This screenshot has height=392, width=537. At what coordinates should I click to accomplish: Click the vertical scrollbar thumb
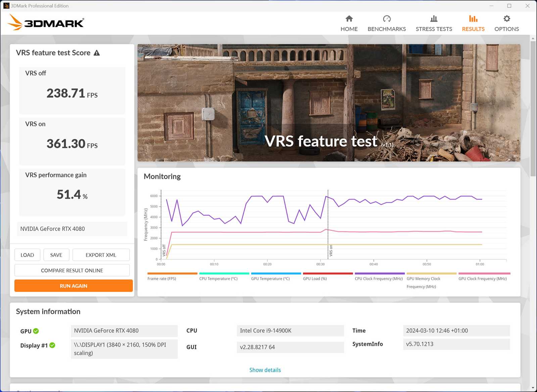pyautogui.click(x=533, y=108)
